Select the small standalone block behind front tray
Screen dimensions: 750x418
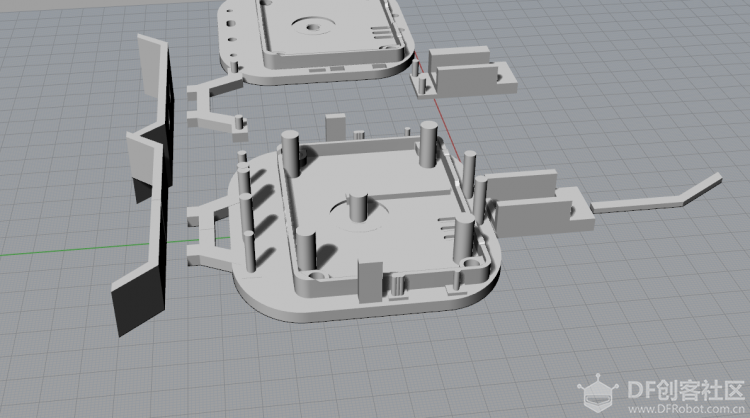(x=335, y=127)
